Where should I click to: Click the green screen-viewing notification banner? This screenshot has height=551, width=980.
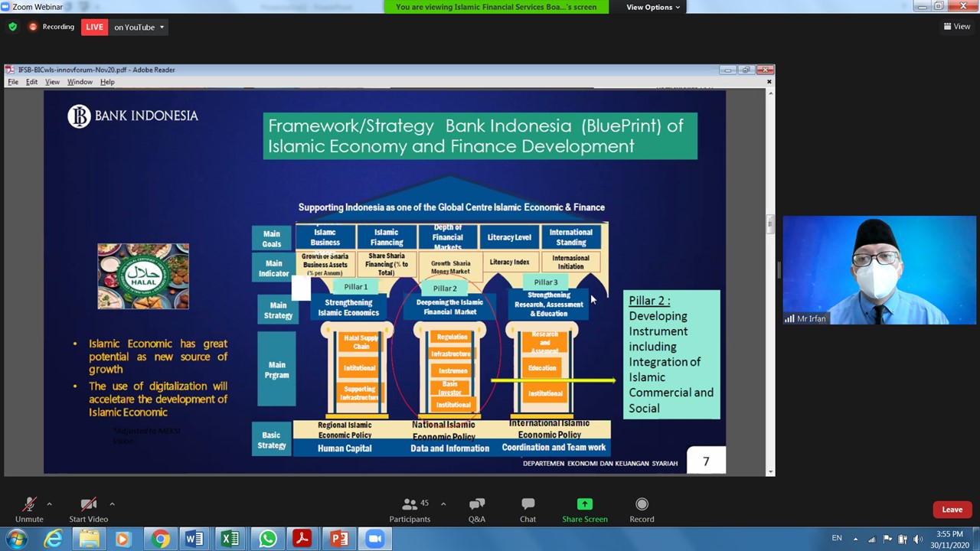pos(496,7)
